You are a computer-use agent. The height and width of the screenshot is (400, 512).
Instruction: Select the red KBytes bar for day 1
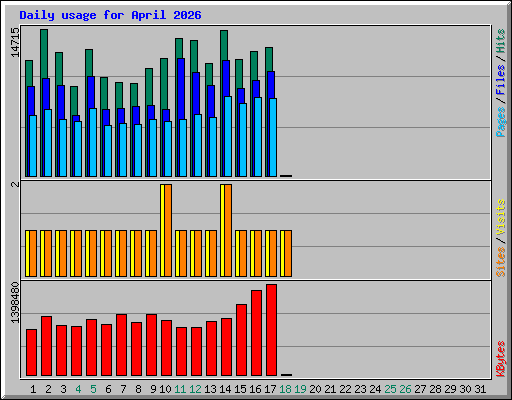click(x=31, y=352)
